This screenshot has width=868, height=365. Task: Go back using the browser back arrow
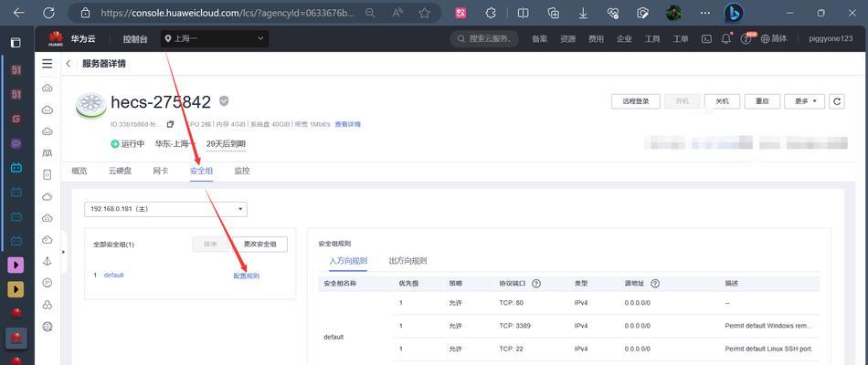click(x=19, y=13)
